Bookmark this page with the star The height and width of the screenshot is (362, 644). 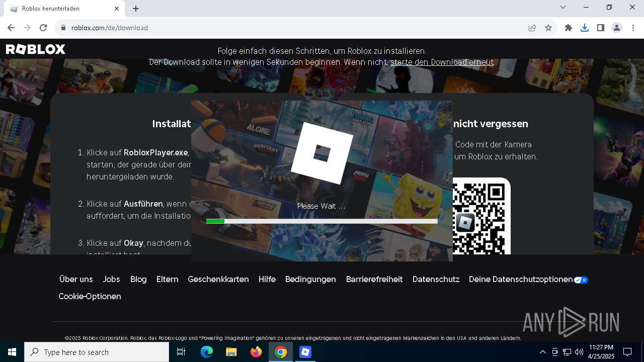click(x=548, y=28)
